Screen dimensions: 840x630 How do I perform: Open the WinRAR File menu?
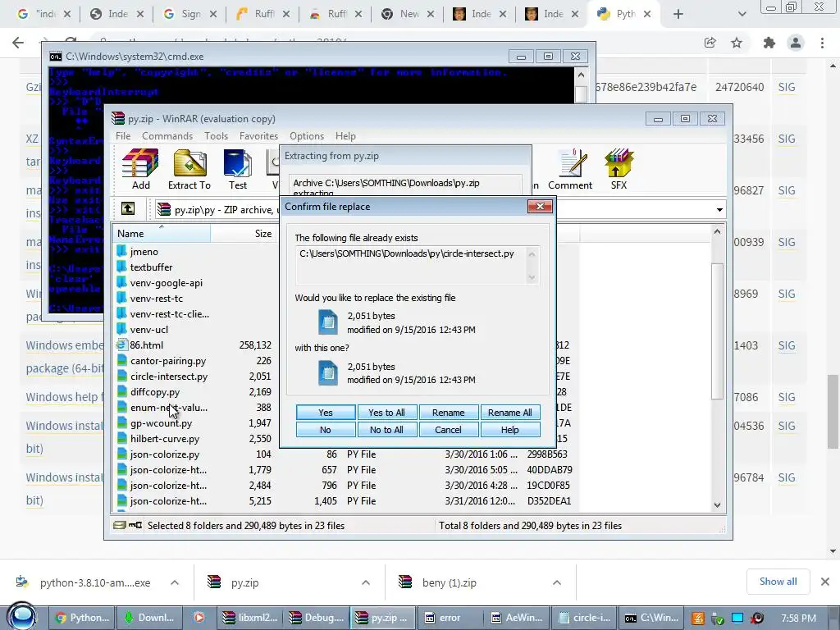point(123,136)
